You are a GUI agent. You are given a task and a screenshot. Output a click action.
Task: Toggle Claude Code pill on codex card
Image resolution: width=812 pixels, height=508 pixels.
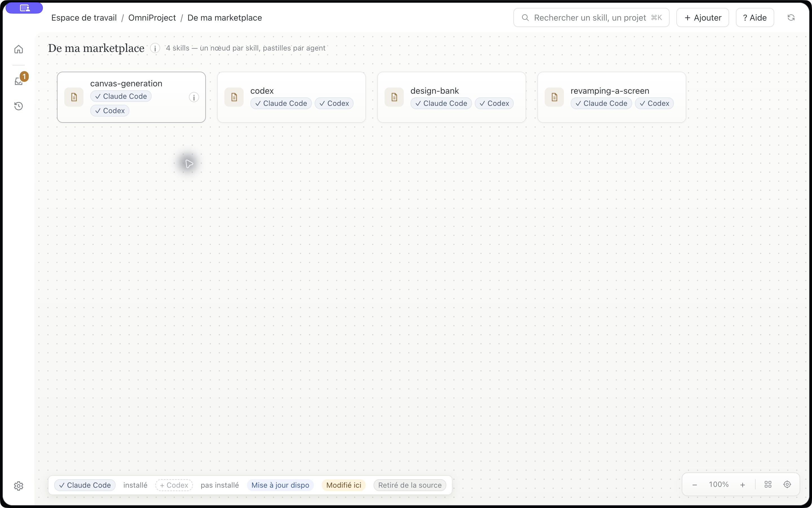(281, 104)
